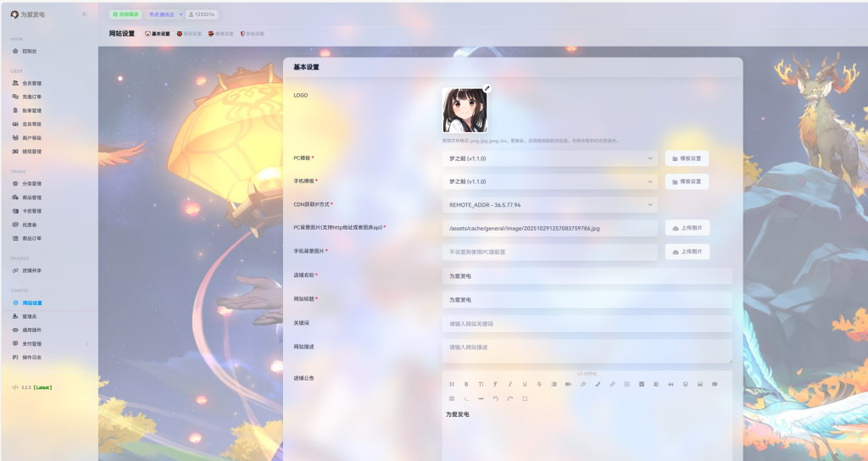Image resolution: width=868 pixels, height=461 pixels.
Task: Expand 支付管理 in the sidebar
Action: click(x=49, y=343)
